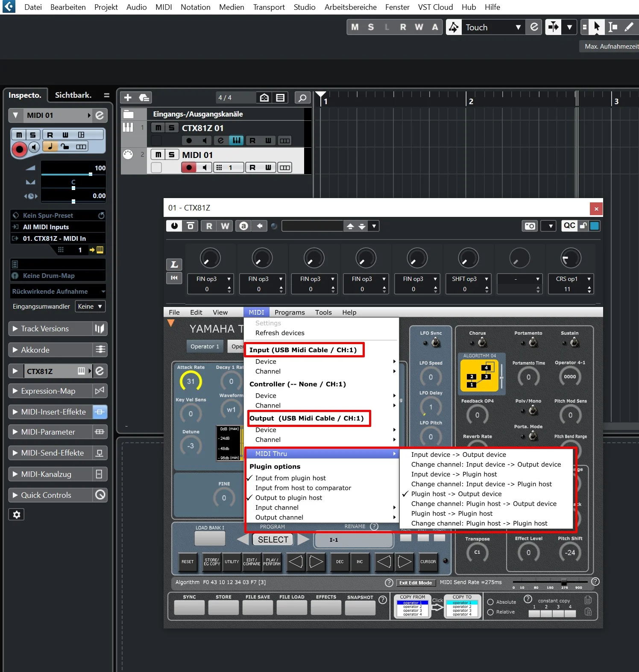Toggle Input from plugin host option
This screenshot has height=672, width=639.
290,478
